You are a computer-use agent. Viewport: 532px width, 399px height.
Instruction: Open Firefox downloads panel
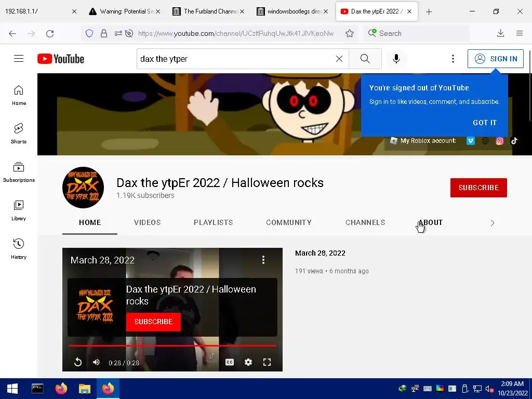click(500, 33)
